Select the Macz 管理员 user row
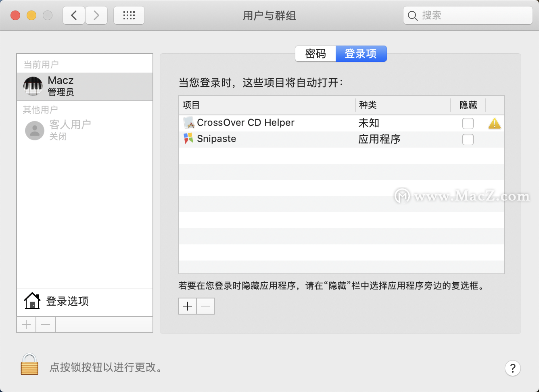Image resolution: width=539 pixels, height=392 pixels. [x=85, y=86]
